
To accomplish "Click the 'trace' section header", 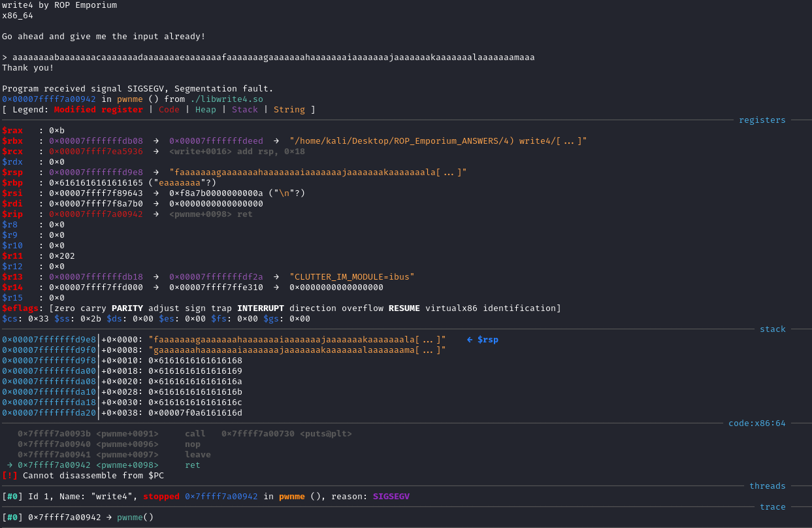I will (x=773, y=507).
